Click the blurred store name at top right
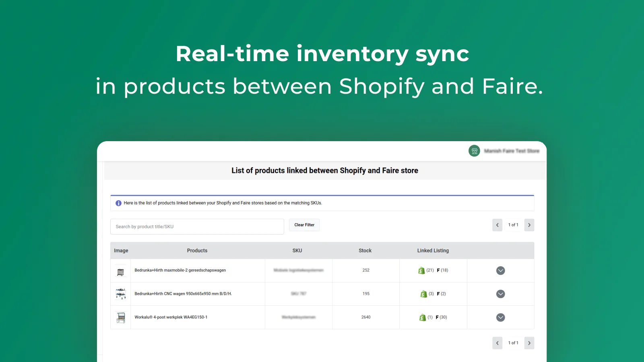This screenshot has height=362, width=644. tap(512, 151)
